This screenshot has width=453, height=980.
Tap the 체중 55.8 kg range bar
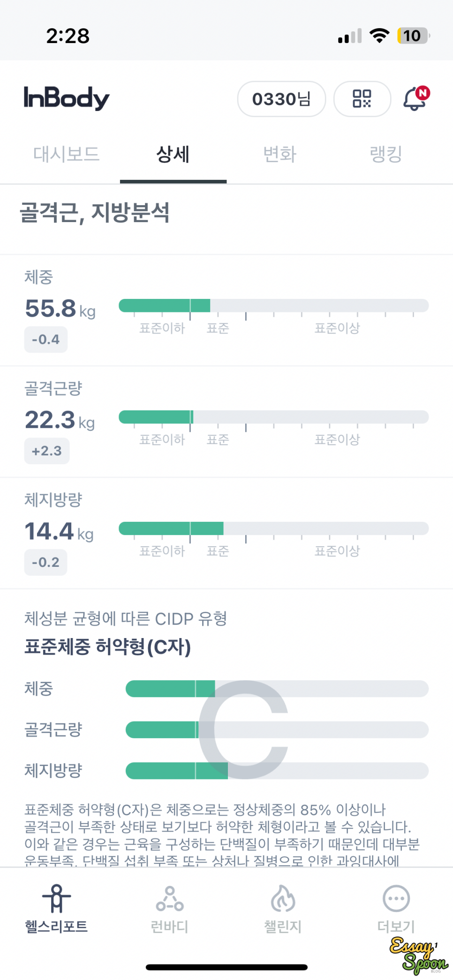273,305
